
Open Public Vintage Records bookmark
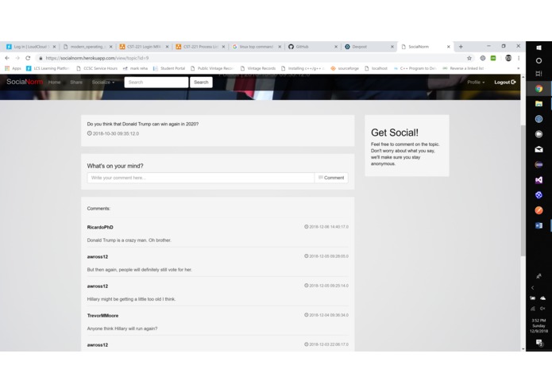click(x=212, y=68)
